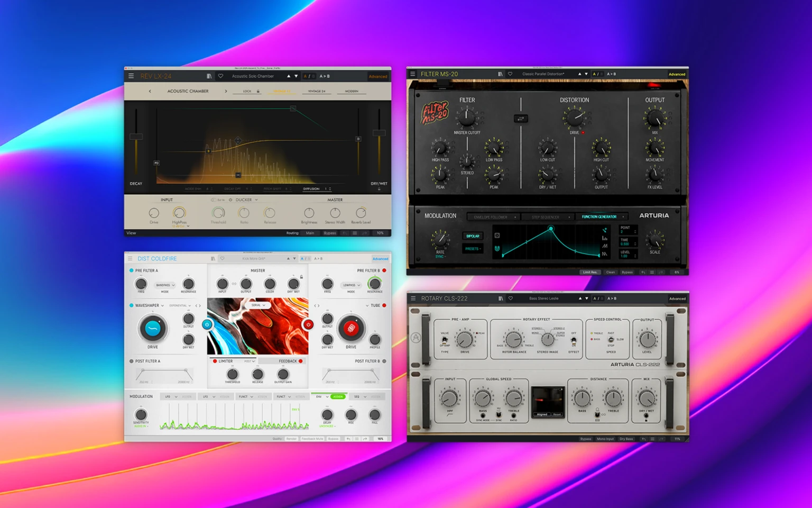This screenshot has width=812, height=508.
Task: Click the red power button beside artwork
Action: tap(308, 325)
